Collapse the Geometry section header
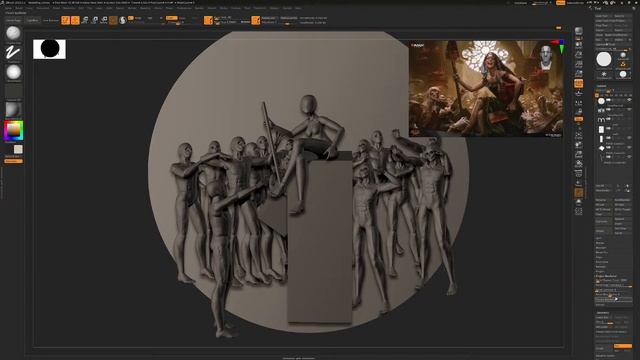The image size is (640, 360). point(603,313)
